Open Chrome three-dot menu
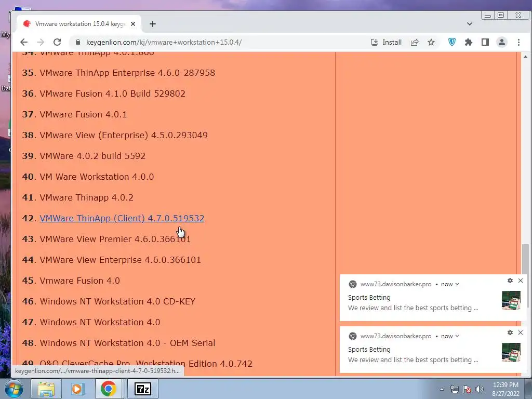The image size is (532, 399). point(518,42)
